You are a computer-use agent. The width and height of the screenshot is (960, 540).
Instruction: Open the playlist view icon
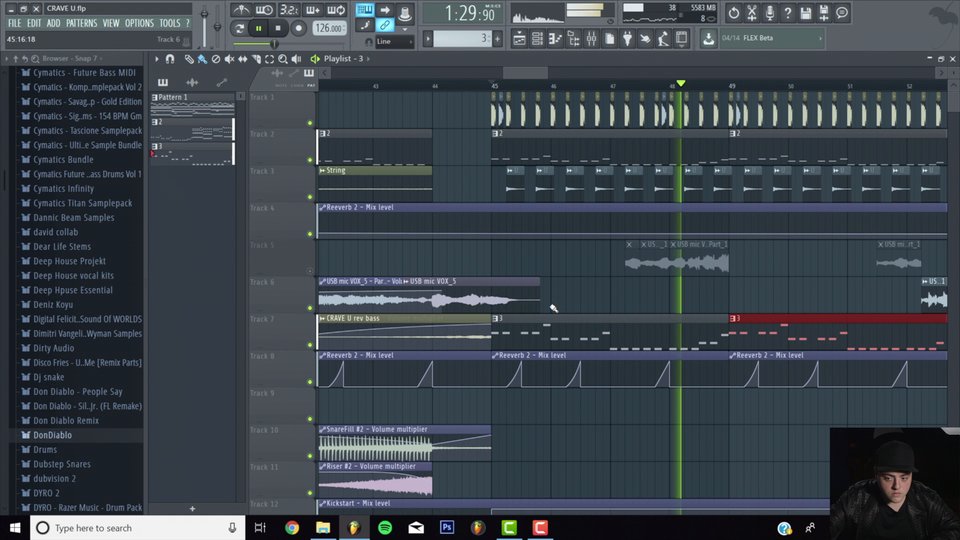[x=519, y=39]
